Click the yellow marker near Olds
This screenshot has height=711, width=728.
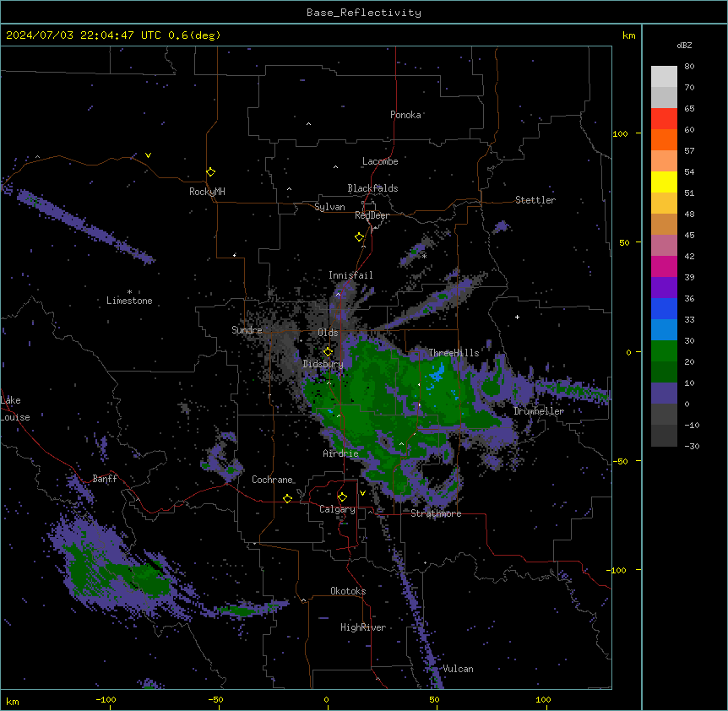click(x=328, y=352)
